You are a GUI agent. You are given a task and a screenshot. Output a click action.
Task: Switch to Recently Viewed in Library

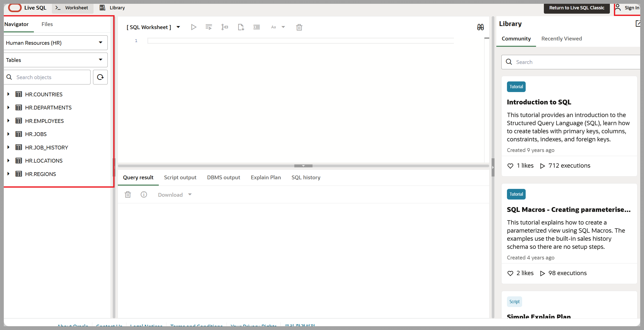(562, 39)
